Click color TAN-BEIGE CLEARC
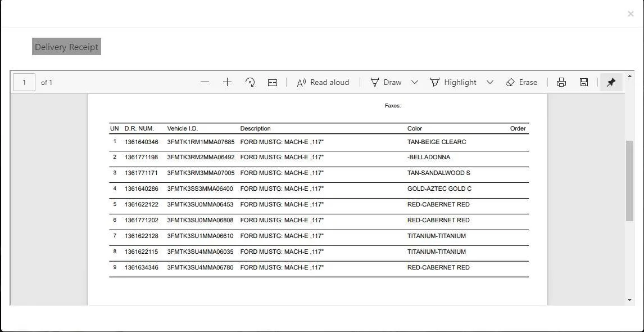The image size is (644, 332). coord(437,142)
